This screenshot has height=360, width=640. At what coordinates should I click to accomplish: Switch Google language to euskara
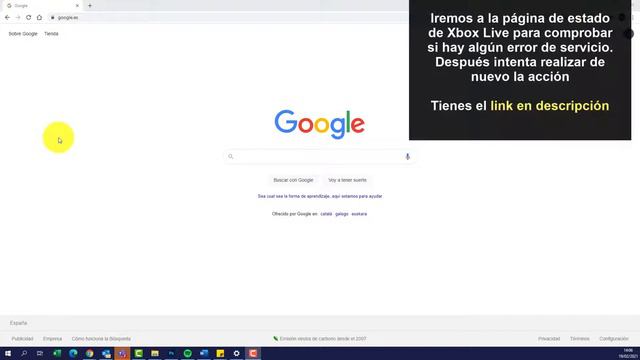click(359, 214)
